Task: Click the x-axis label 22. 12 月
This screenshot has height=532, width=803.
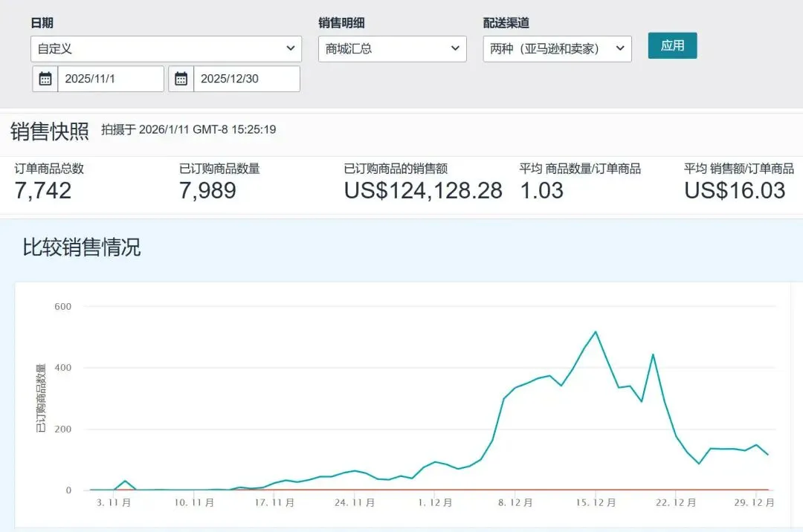Action: (676, 503)
